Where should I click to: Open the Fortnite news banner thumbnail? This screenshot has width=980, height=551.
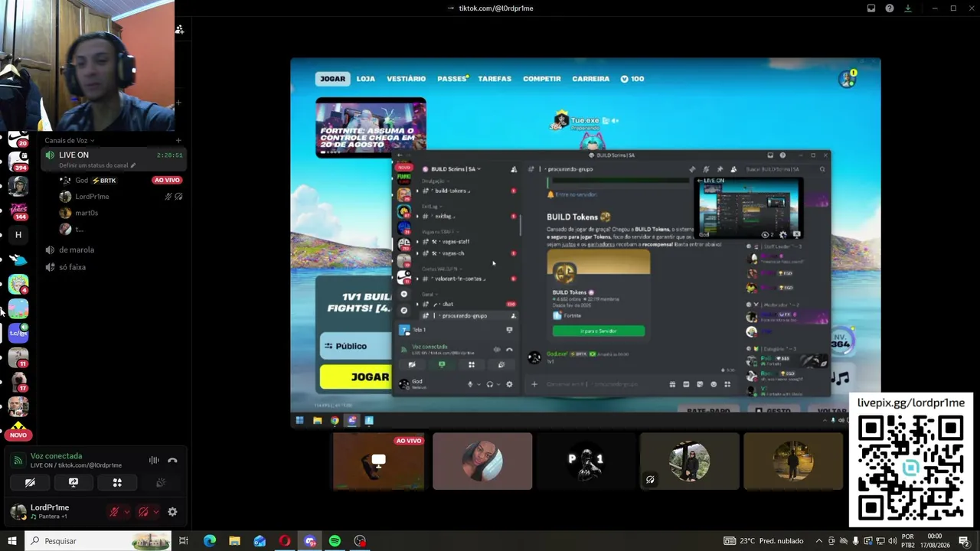(x=371, y=128)
